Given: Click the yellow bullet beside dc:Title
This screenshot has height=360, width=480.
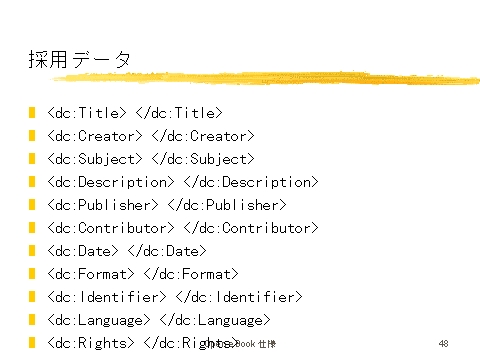Looking at the screenshot, I should coord(32,113).
